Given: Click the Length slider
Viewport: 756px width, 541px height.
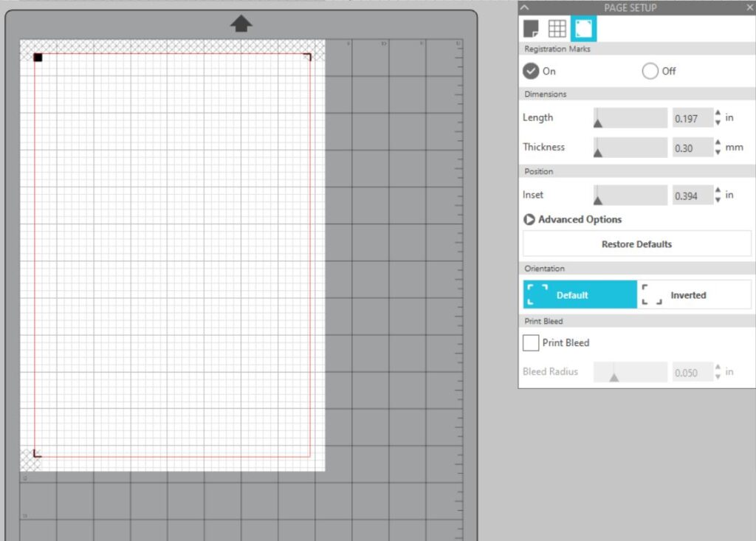Looking at the screenshot, I should tap(630, 118).
